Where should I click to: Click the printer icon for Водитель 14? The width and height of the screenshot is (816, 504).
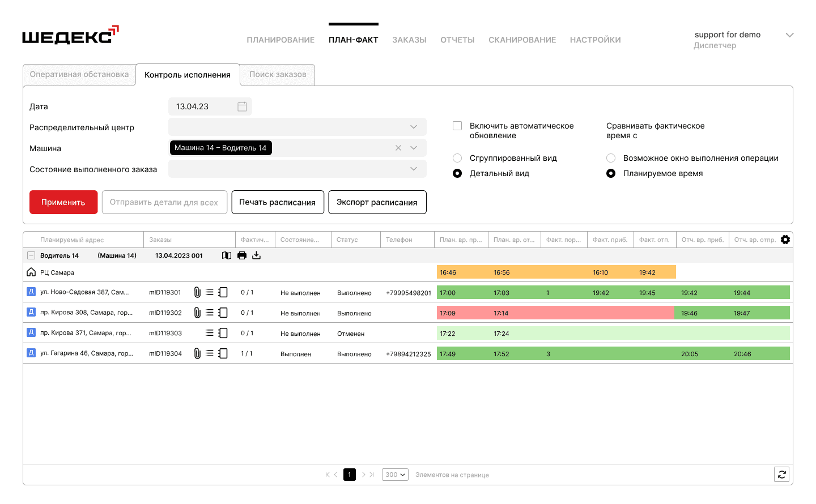[x=242, y=255]
